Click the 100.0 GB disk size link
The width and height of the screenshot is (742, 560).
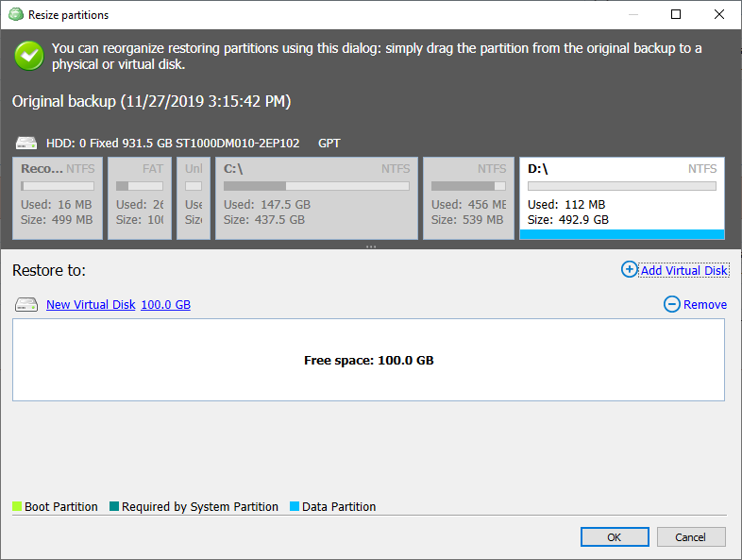pyautogui.click(x=165, y=305)
